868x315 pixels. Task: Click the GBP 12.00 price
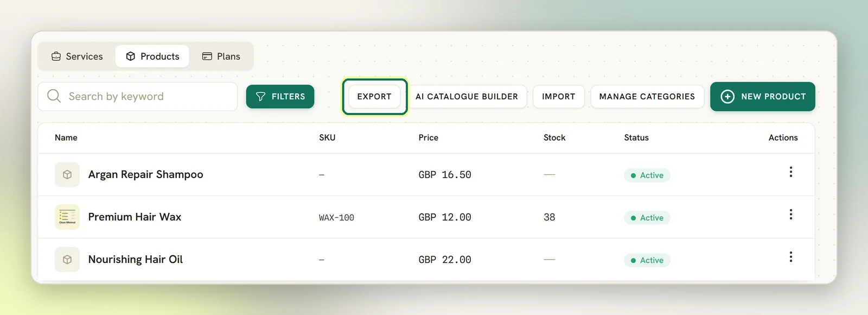tap(445, 217)
